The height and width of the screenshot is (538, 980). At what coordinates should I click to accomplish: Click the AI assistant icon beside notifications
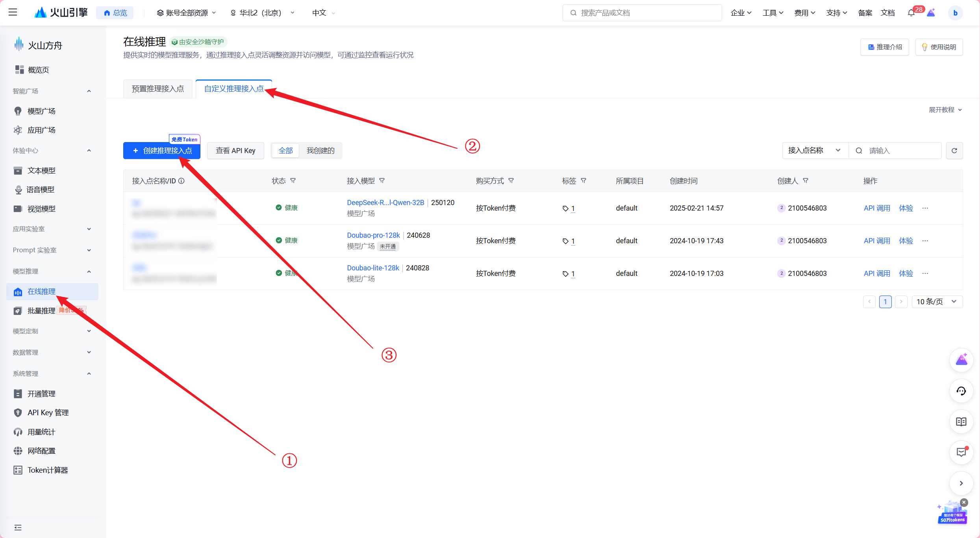coord(931,13)
